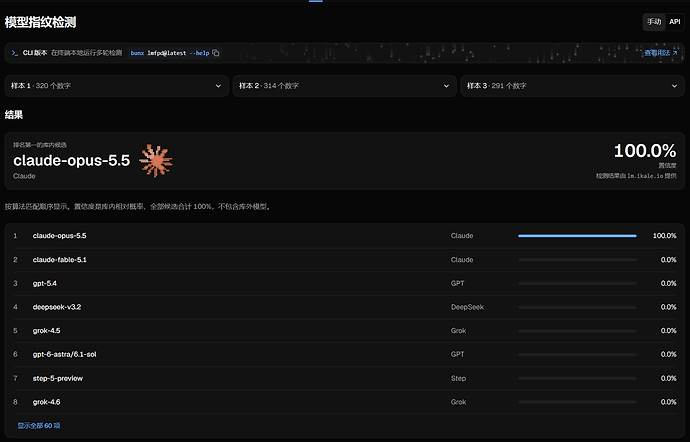Click the 0.0% value in deepseek-v3.2 row
Viewport: 690px width, 442px height.
[x=668, y=307]
